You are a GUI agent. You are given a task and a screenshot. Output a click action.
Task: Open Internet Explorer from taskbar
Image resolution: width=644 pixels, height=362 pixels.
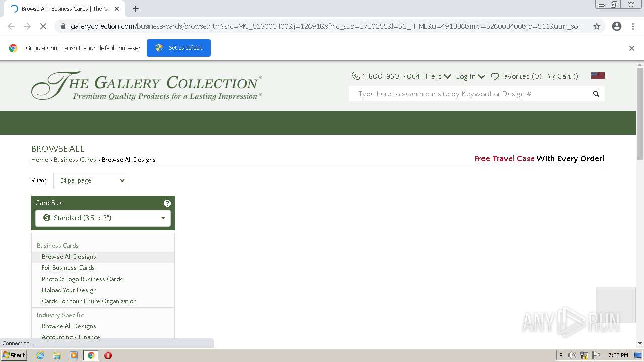(x=40, y=355)
